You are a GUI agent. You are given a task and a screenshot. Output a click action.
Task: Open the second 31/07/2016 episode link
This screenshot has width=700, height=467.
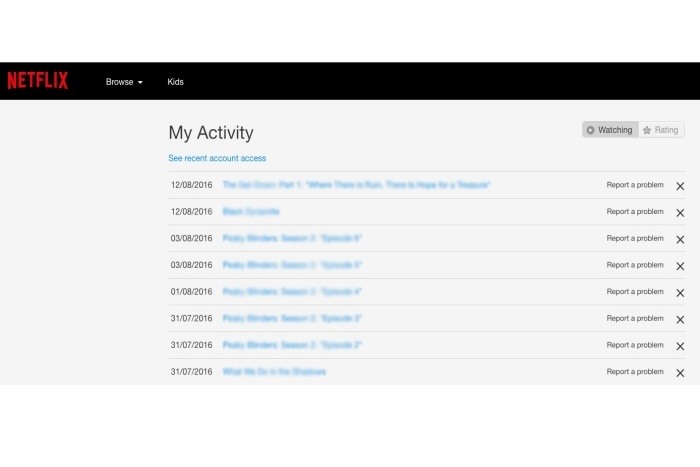[292, 345]
